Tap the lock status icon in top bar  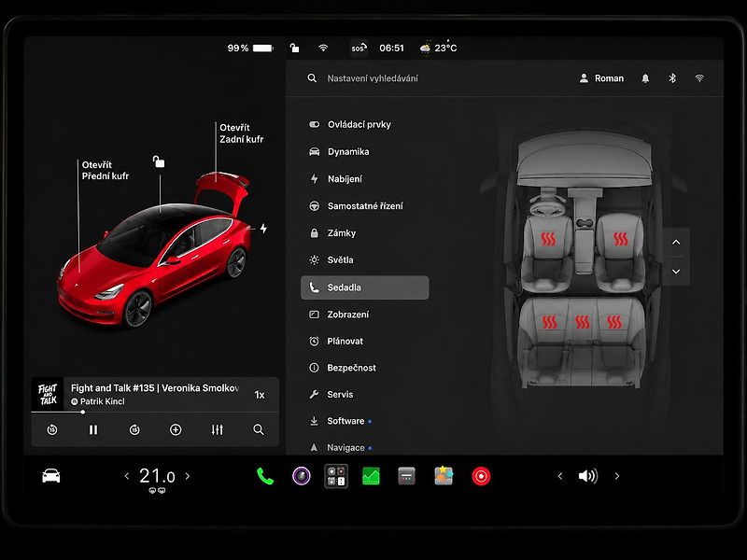(294, 48)
